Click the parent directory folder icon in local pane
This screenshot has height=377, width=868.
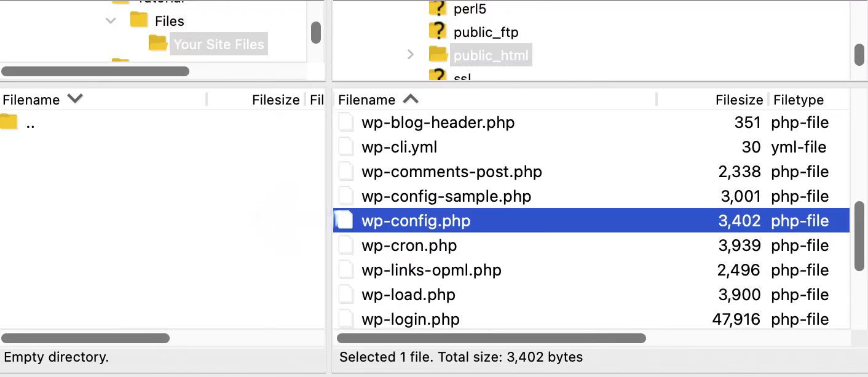coord(9,122)
